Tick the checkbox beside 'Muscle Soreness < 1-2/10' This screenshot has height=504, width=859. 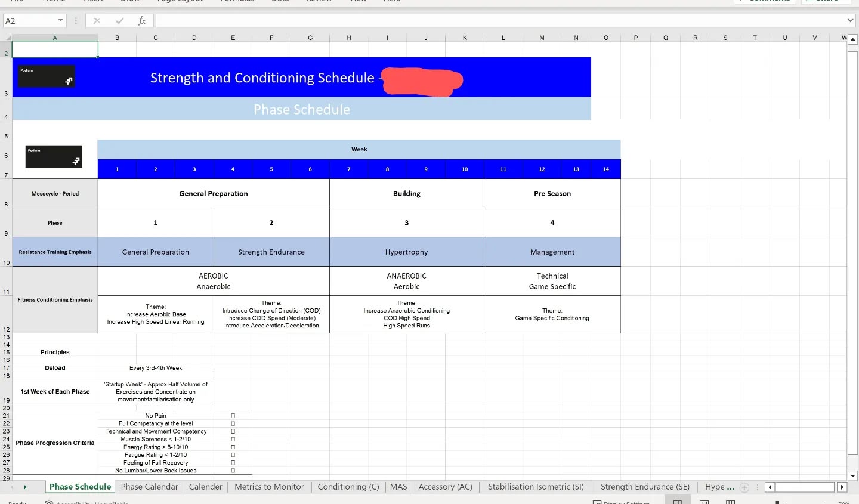coord(233,439)
